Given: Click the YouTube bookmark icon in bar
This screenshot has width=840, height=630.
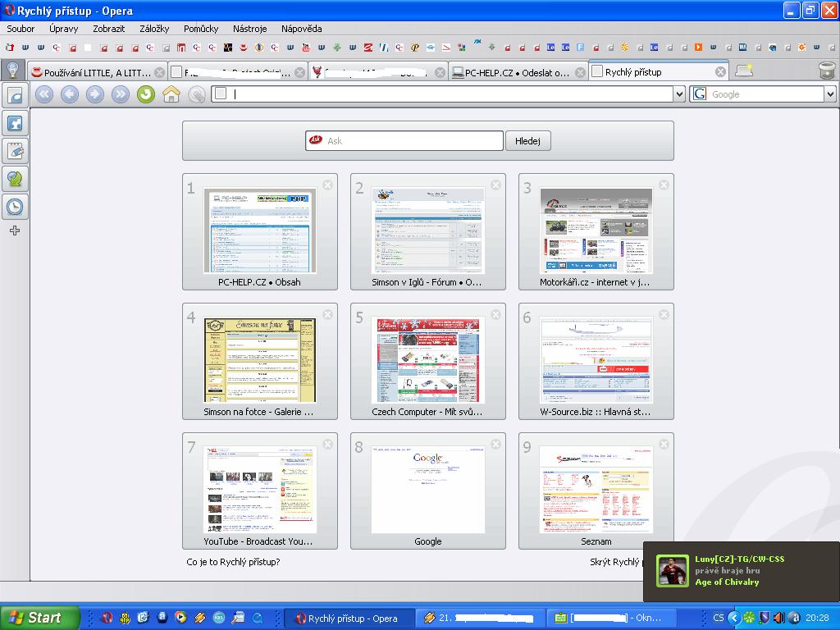Looking at the screenshot, I should [x=306, y=48].
